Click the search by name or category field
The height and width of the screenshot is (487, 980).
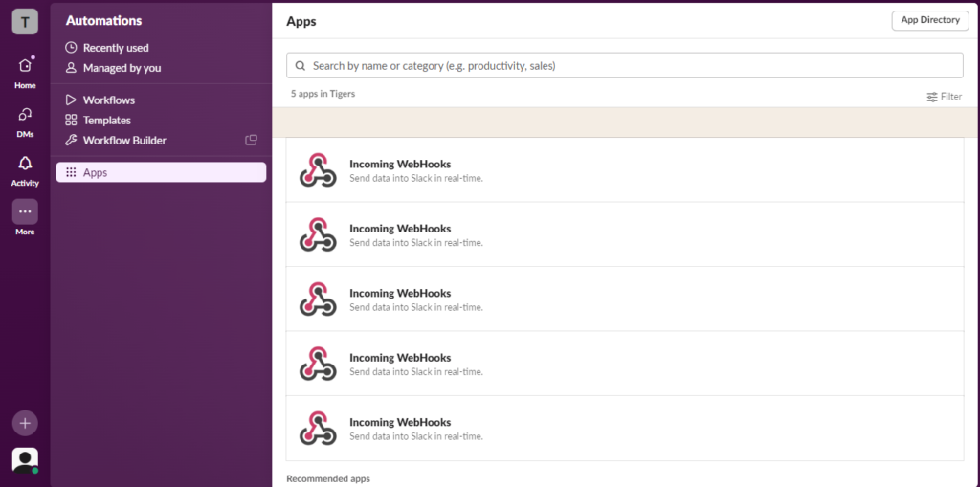point(624,66)
